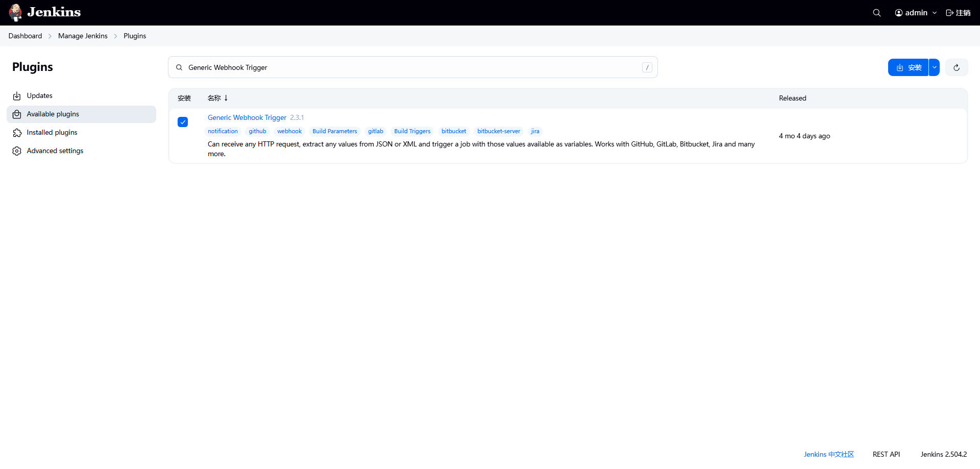980x469 pixels.
Task: Open the search magnifier in header
Action: coord(877,13)
